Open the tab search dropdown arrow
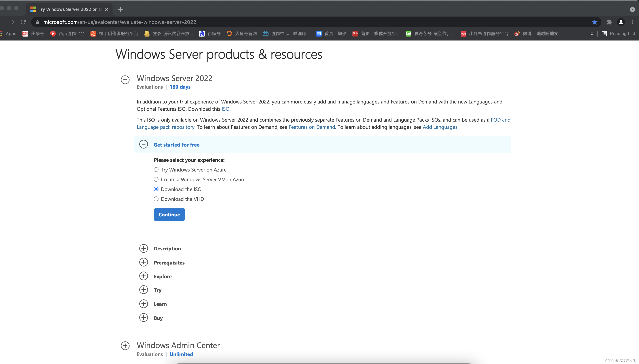Viewport: 639px width, 364px height. pyautogui.click(x=632, y=10)
